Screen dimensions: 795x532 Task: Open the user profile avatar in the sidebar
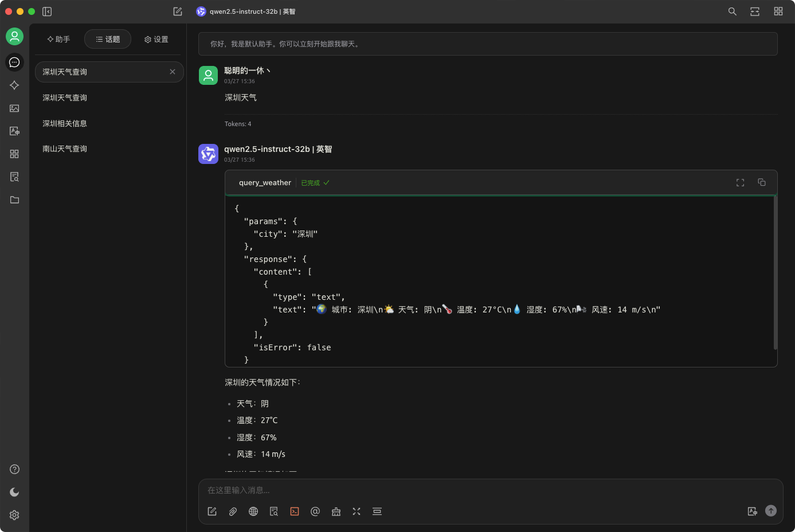14,37
